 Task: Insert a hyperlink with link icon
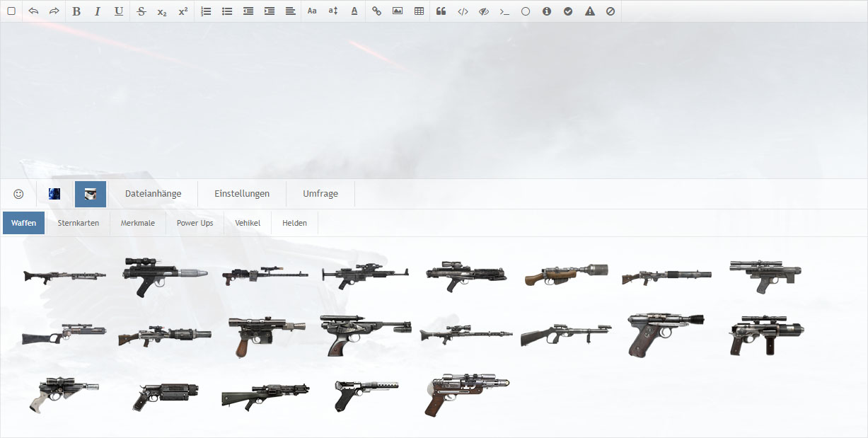[x=376, y=11]
